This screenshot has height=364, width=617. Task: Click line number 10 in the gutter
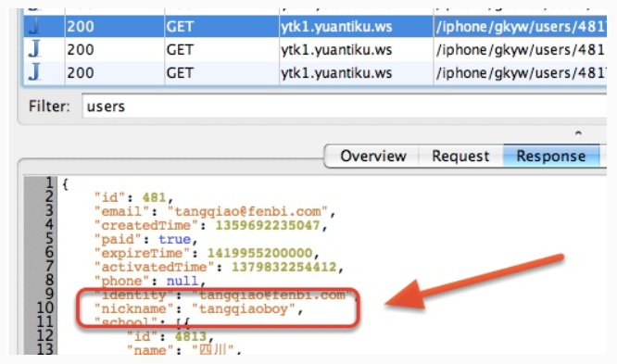(x=44, y=308)
